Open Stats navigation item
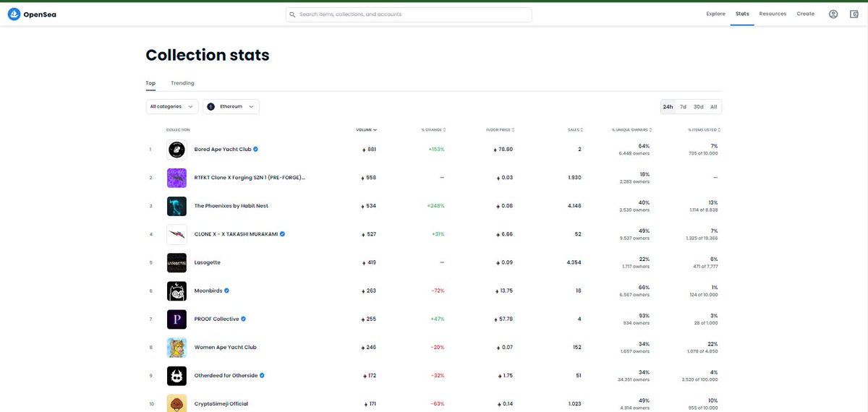868x412 pixels. tap(742, 14)
